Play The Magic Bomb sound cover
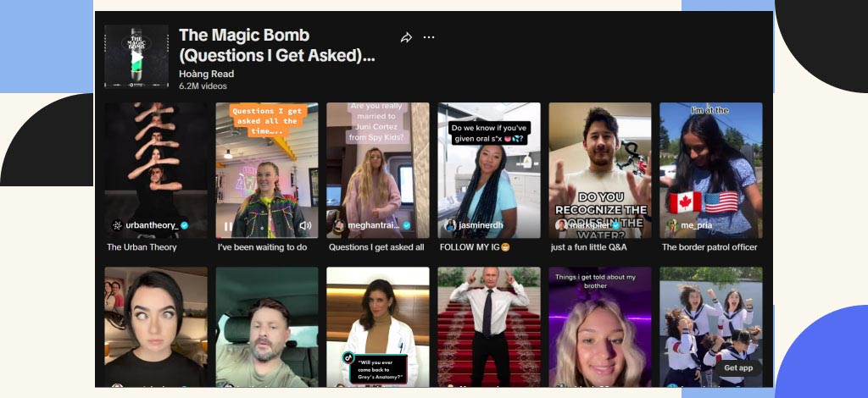Viewport: 868px width, 398px height. click(136, 57)
